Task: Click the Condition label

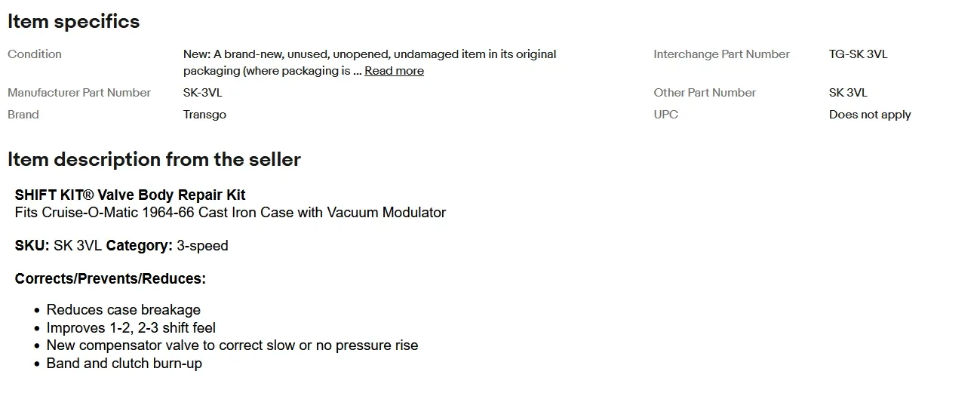Action: [x=35, y=54]
